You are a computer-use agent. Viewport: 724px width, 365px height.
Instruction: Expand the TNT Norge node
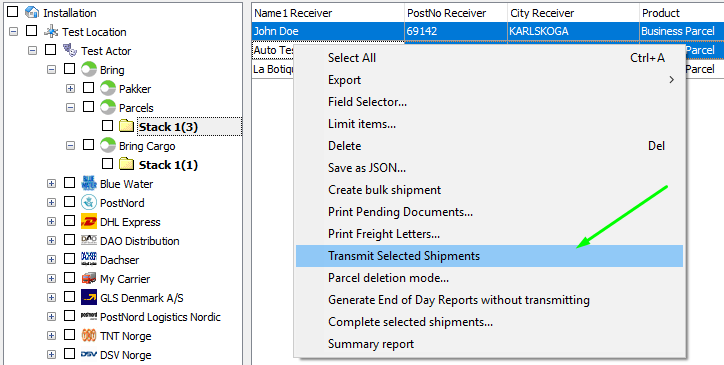(51, 336)
